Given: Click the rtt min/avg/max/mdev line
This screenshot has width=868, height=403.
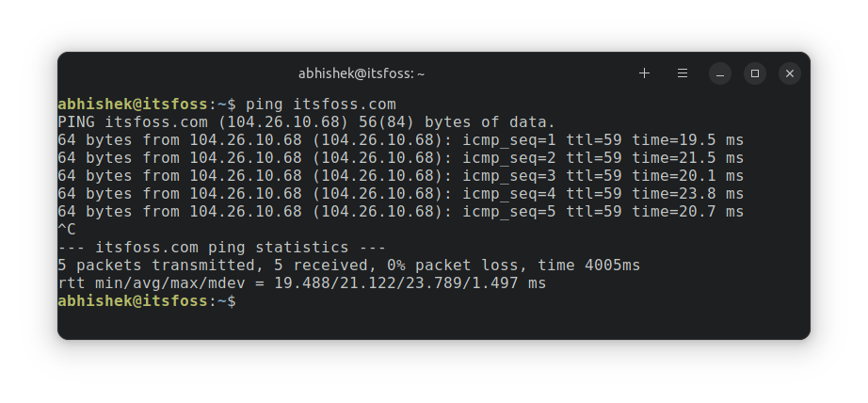Looking at the screenshot, I should [301, 282].
